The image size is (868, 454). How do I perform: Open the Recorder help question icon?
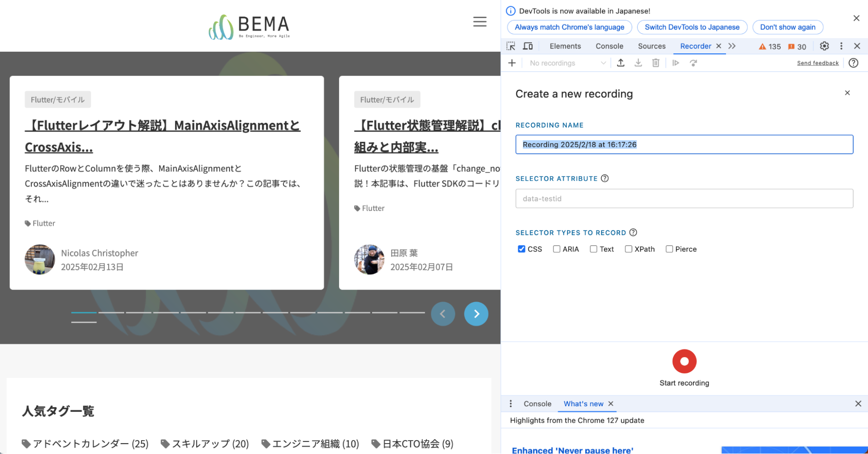point(853,63)
